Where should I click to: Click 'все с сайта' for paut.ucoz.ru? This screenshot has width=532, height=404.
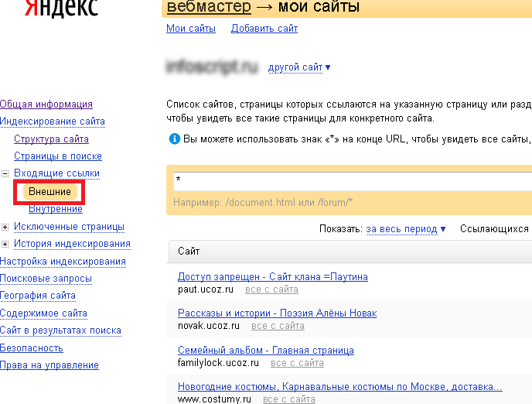coord(271,289)
